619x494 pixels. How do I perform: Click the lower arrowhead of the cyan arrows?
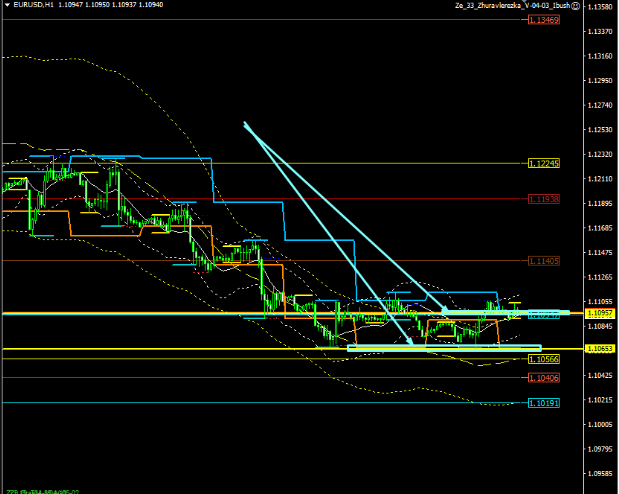[x=412, y=345]
